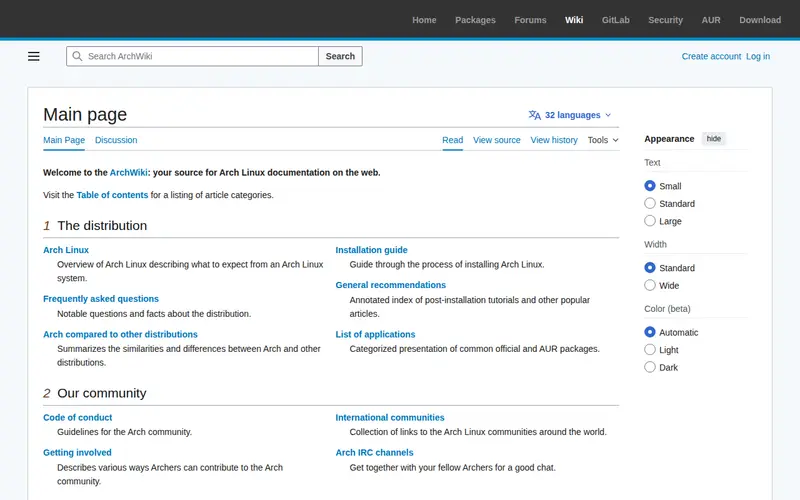The image size is (800, 500).
Task: Open General recommendations link
Action: tap(390, 285)
